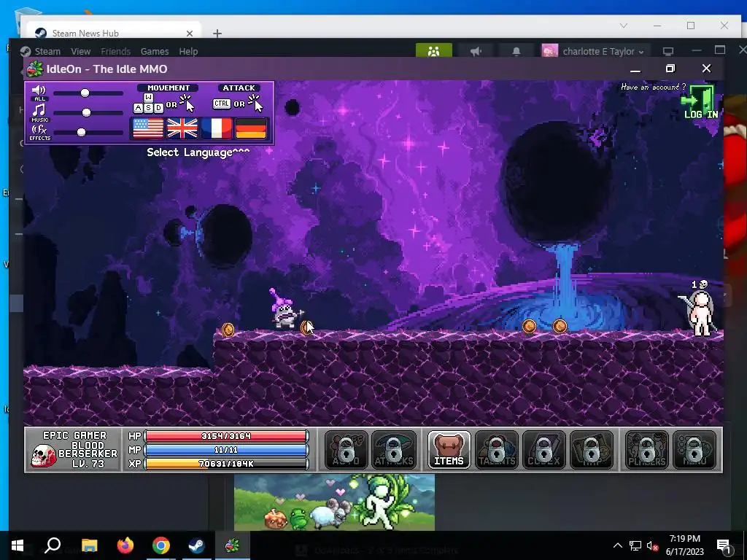Image resolution: width=747 pixels, height=560 pixels.
Task: Open a new browser tab
Action: tap(217, 34)
